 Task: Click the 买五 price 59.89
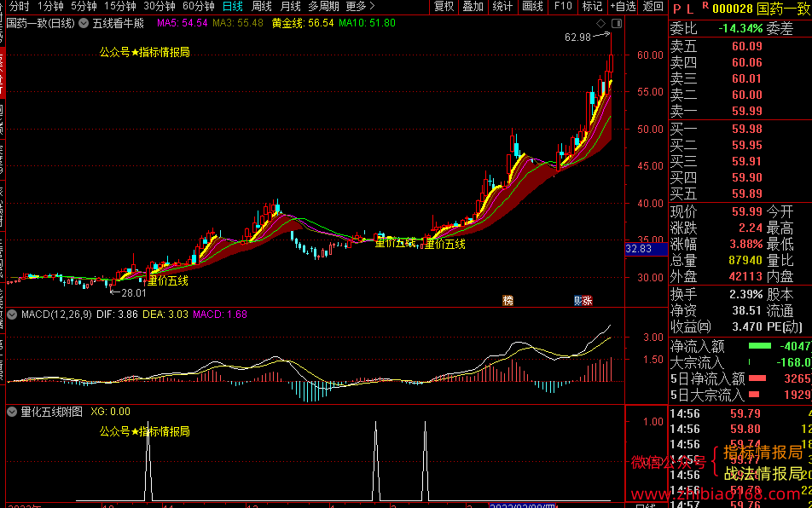(747, 193)
